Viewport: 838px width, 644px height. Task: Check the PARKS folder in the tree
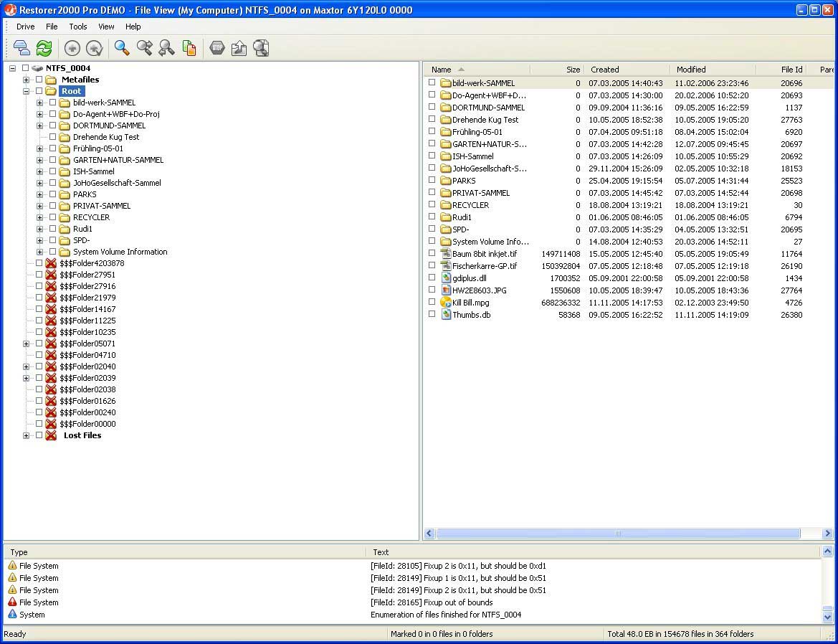[53, 194]
